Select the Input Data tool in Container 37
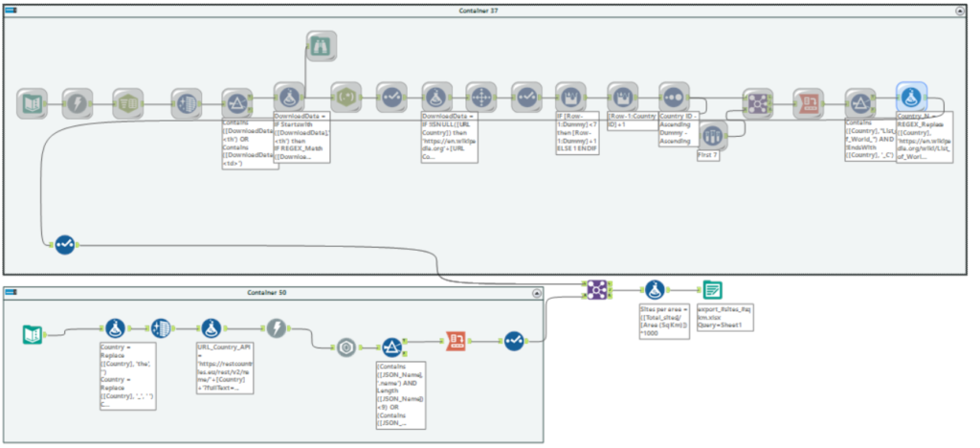Image resolution: width=980 pixels, height=448 pixels. pos(32,103)
